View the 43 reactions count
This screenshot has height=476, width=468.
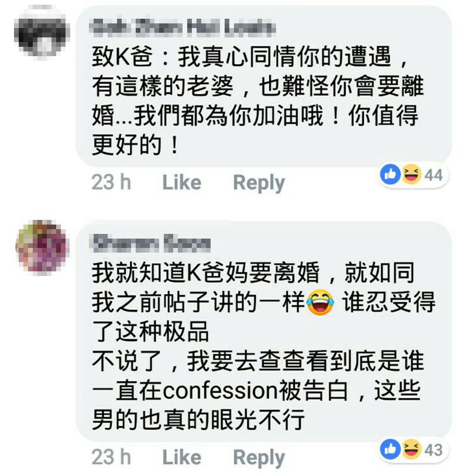tap(433, 450)
